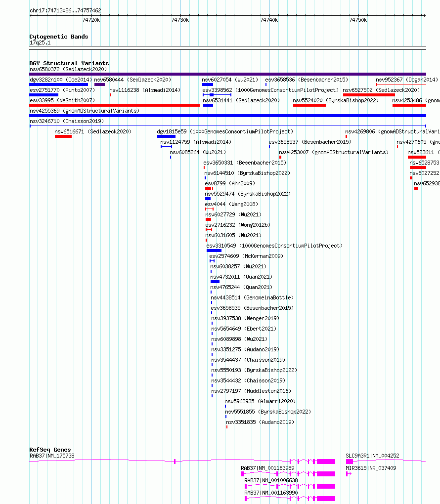Viewport: 440px width, 504px height.
Task: Click the esv3658537 (Besenbacher2015) label
Action: click(x=310, y=142)
